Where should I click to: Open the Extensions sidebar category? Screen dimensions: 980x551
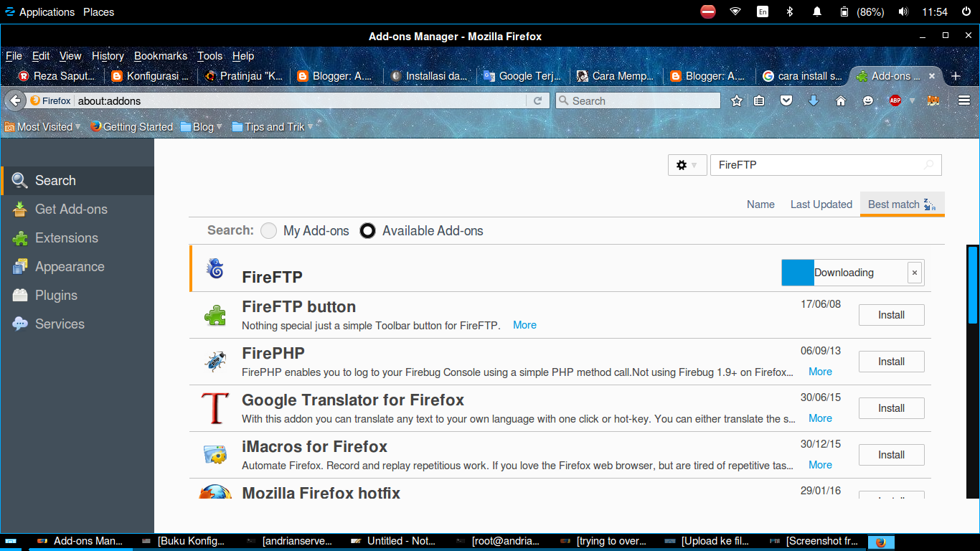pyautogui.click(x=77, y=237)
